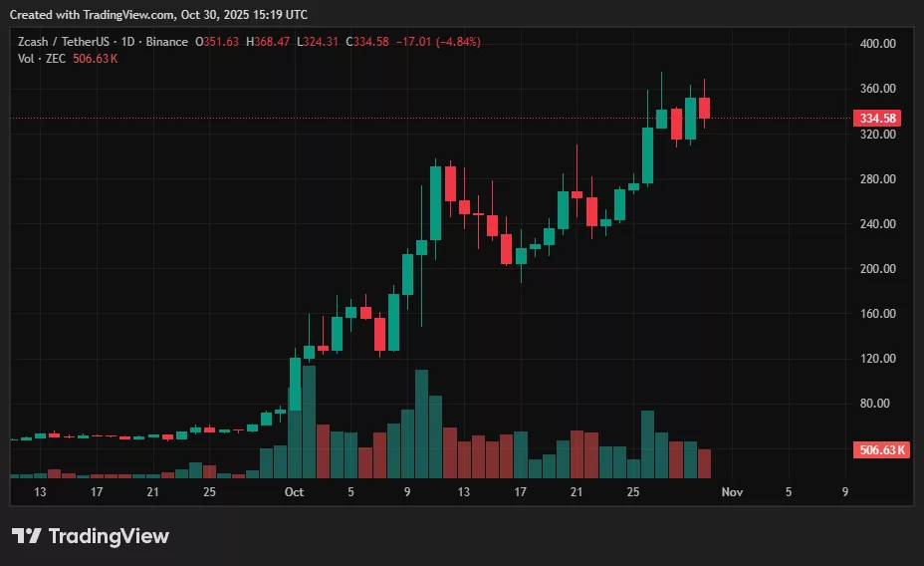Click the red 506.63K volume tag on axis
Image resolution: width=924 pixels, height=566 pixels.
coord(881,450)
